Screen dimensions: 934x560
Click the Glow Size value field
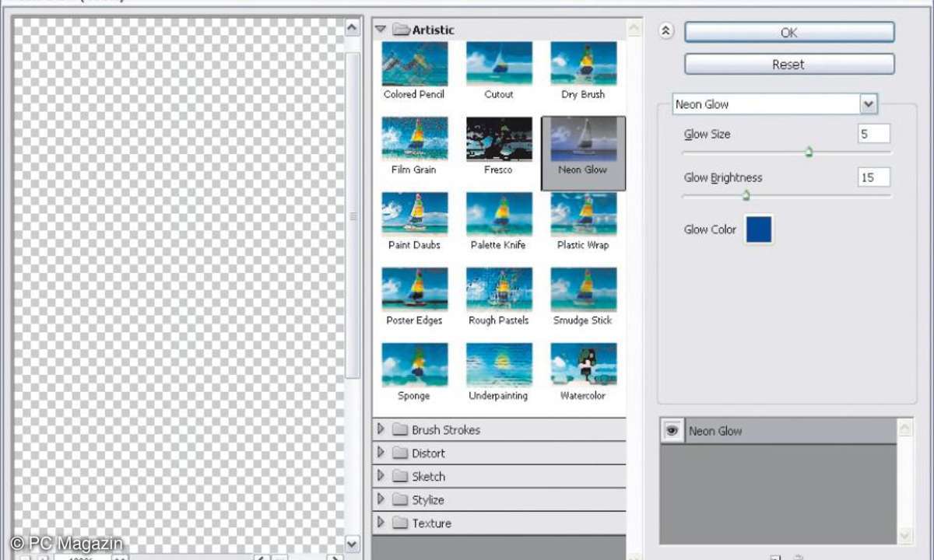tap(874, 134)
